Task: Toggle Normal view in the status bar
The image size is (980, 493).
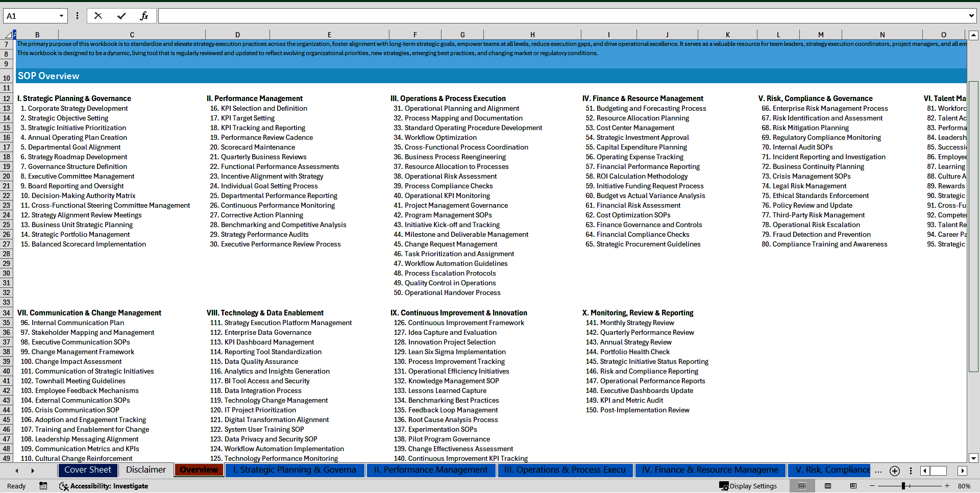Action: coord(802,486)
